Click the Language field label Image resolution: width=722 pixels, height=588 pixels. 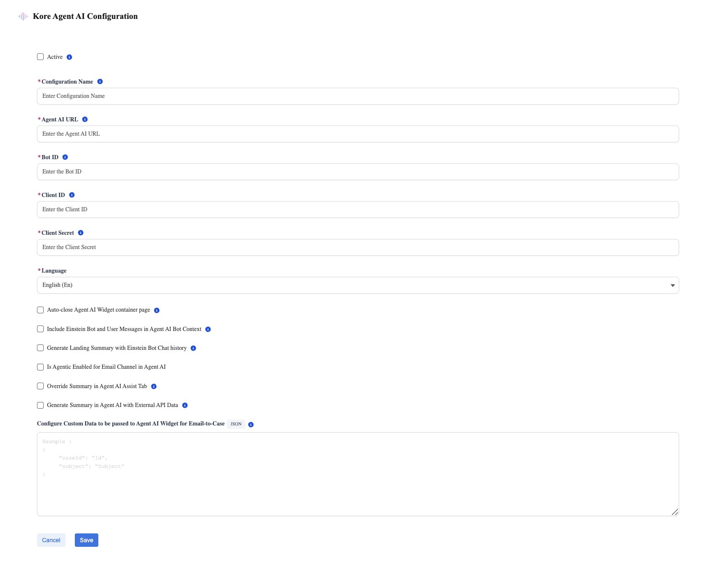(x=54, y=271)
